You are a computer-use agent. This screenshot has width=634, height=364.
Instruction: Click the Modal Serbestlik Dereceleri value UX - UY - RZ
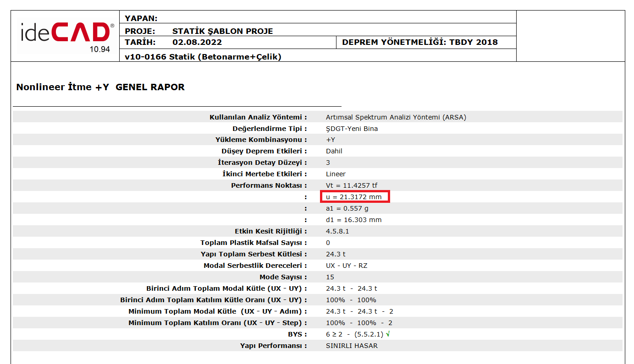347,266
